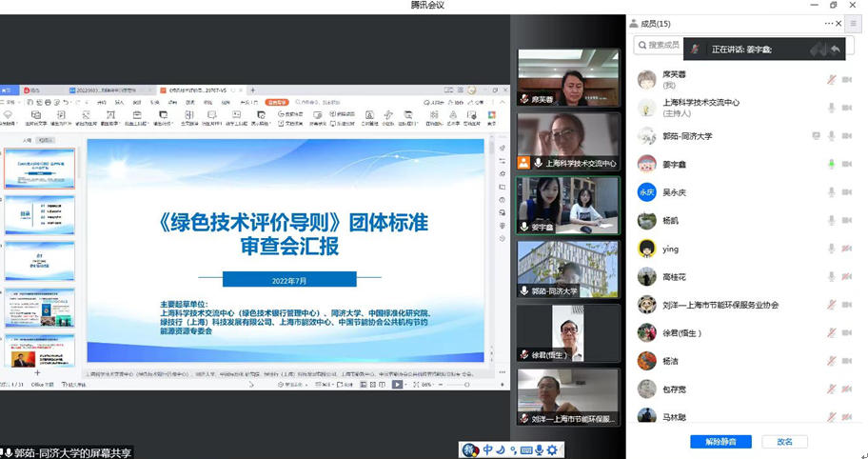The image size is (868, 459).
Task: Click the keyboard icon in IME toolbar
Action: click(525, 449)
